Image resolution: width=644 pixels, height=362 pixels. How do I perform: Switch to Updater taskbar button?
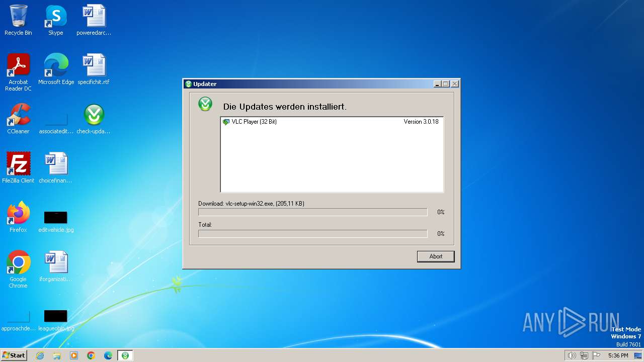tap(125, 355)
